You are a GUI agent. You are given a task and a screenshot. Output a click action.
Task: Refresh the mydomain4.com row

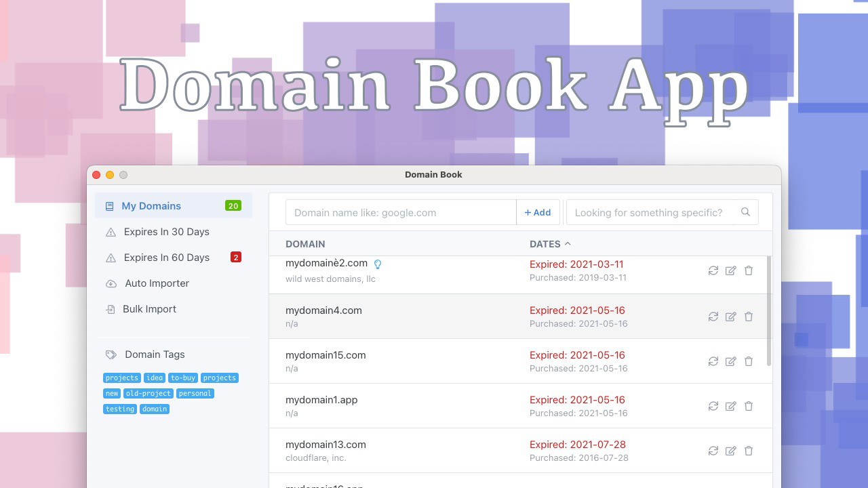click(x=713, y=317)
